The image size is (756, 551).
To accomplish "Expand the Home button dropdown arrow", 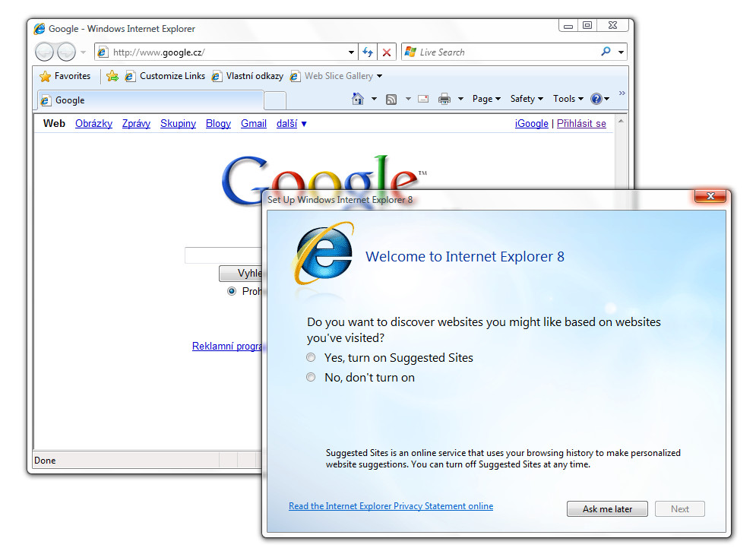I will 374,99.
